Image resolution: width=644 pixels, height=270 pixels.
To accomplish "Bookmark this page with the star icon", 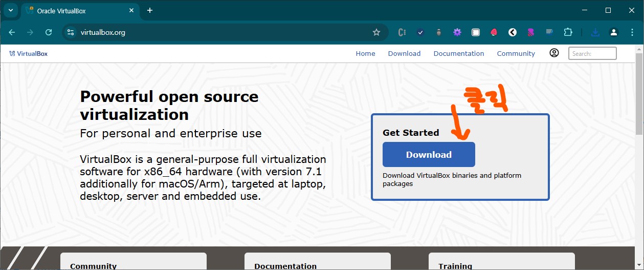I will point(376,32).
